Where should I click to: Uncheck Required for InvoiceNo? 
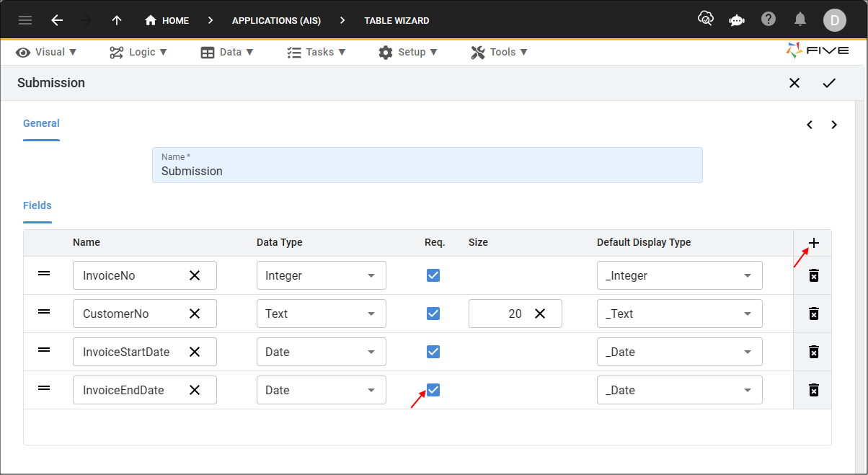click(x=433, y=275)
